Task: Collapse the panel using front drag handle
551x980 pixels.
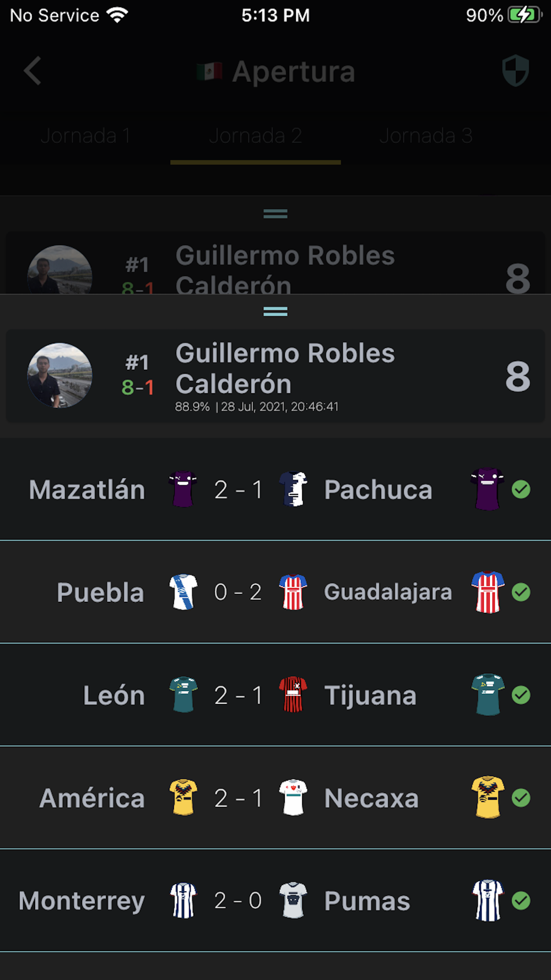Action: [275, 311]
